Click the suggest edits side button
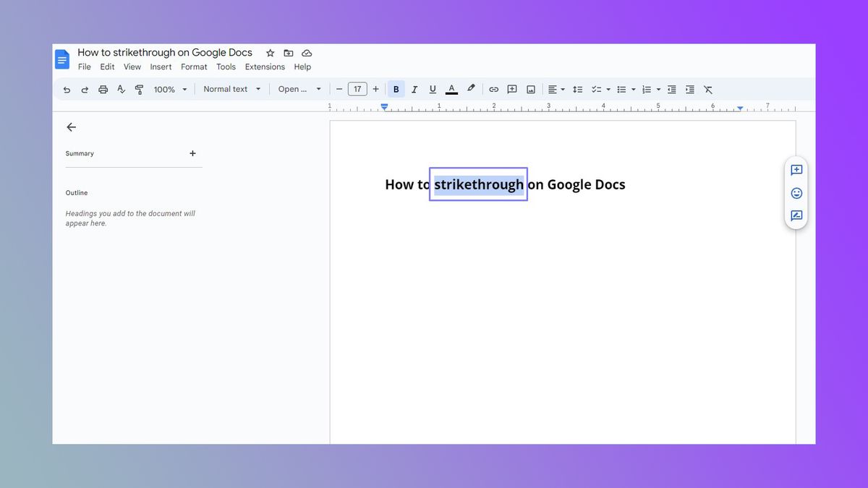The height and width of the screenshot is (488, 868). [x=796, y=215]
